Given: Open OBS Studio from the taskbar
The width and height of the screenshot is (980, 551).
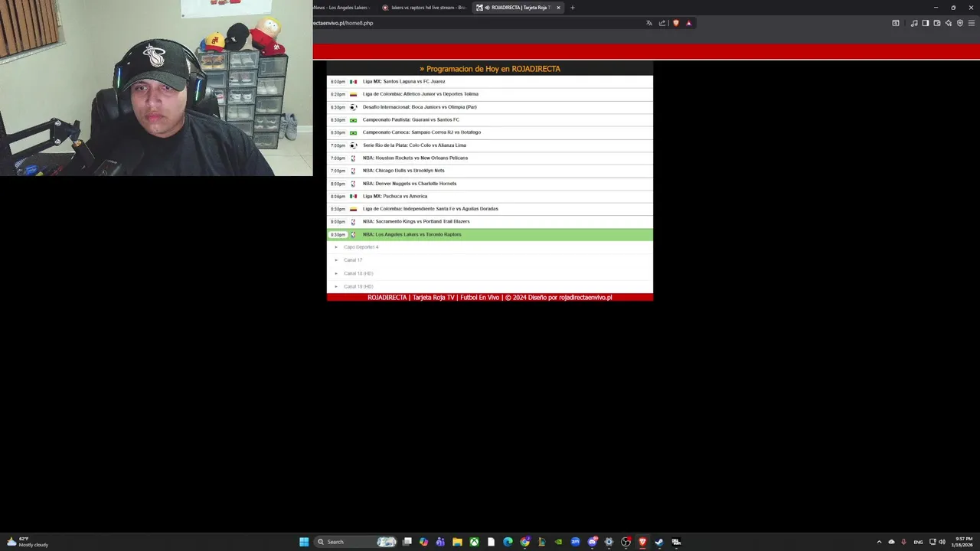Looking at the screenshot, I should [626, 542].
